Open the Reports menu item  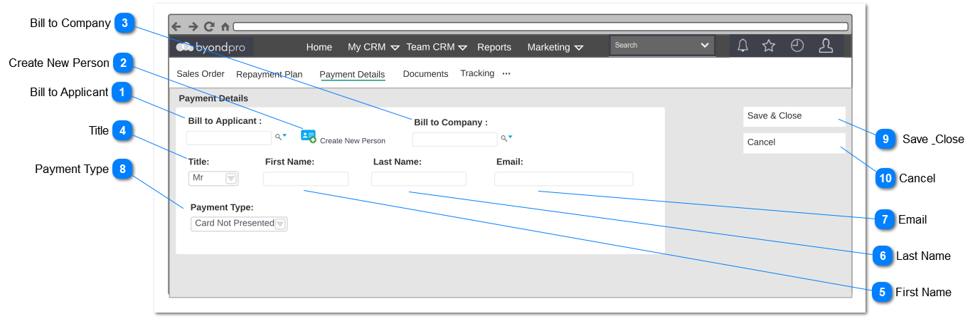tap(494, 47)
